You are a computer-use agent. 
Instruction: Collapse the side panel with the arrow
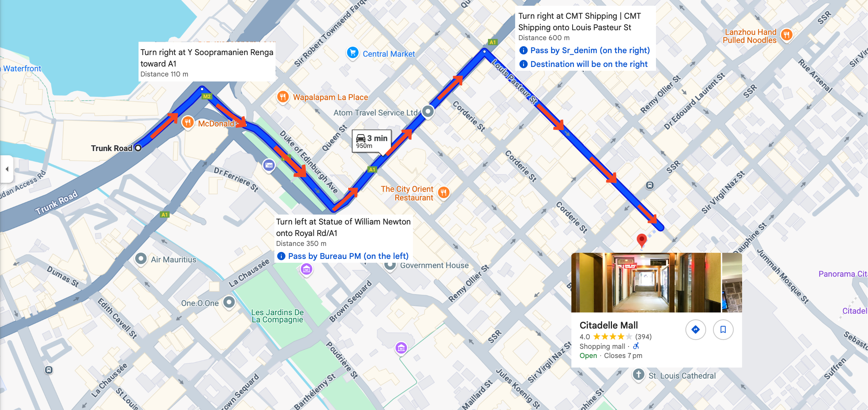pyautogui.click(x=7, y=169)
